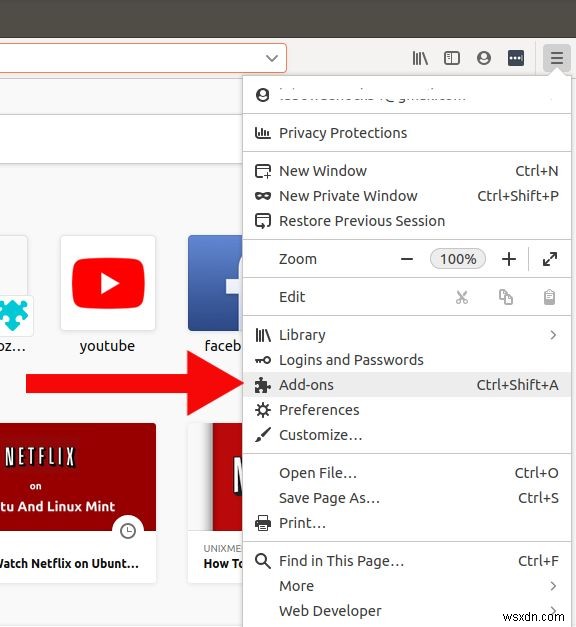This screenshot has width=576, height=627.
Task: Choose Restore Previous Session
Action: tap(407, 221)
